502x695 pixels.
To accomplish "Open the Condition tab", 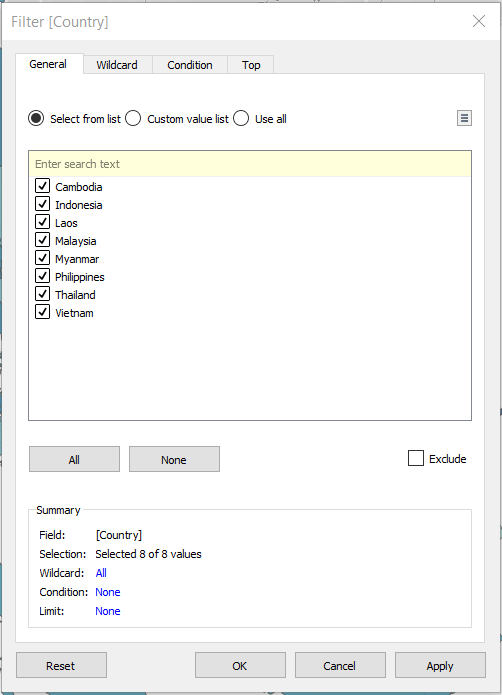I will pos(190,65).
